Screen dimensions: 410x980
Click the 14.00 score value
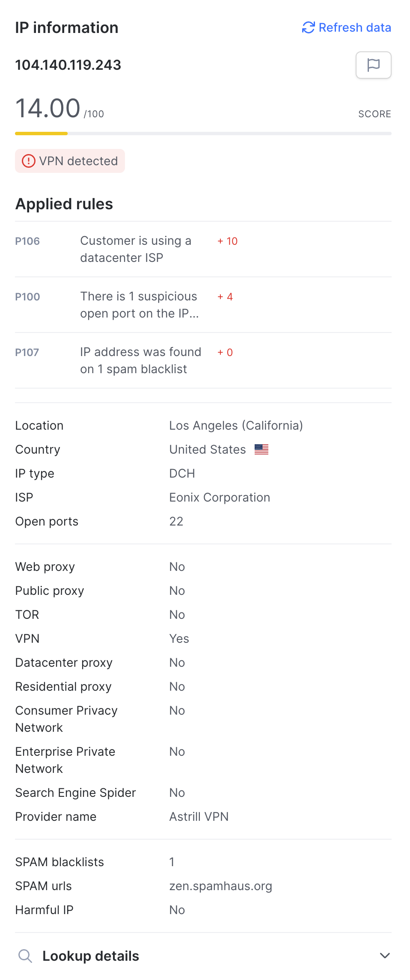tap(48, 108)
